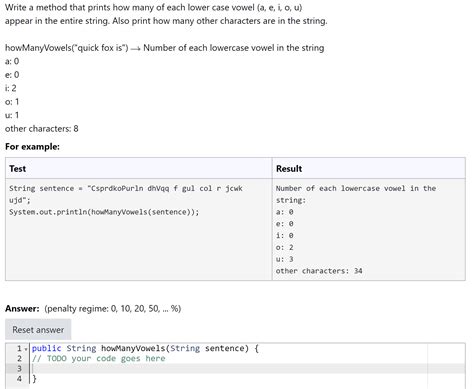This screenshot has height=389, width=474.
Task: Click the 'Answer:' label
Action: tap(22, 308)
